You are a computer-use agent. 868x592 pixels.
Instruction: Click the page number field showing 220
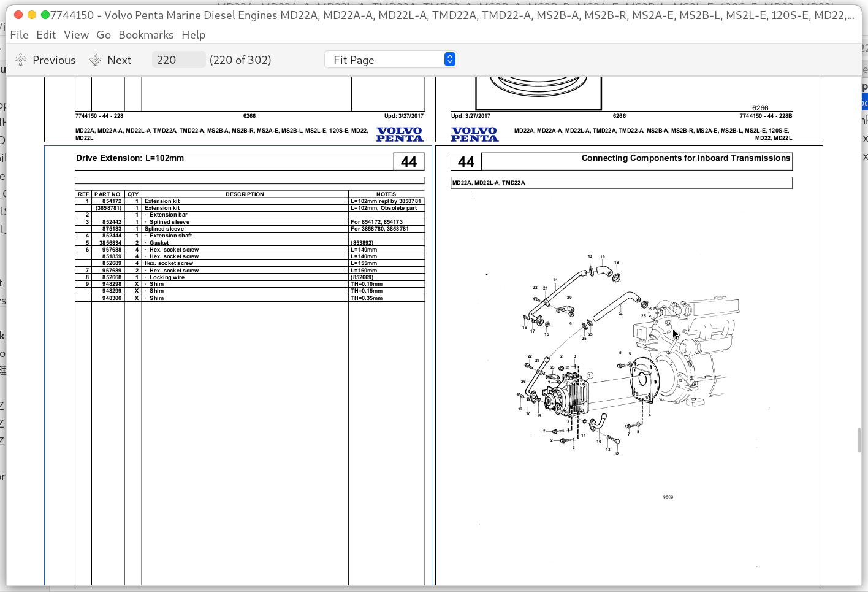click(178, 60)
